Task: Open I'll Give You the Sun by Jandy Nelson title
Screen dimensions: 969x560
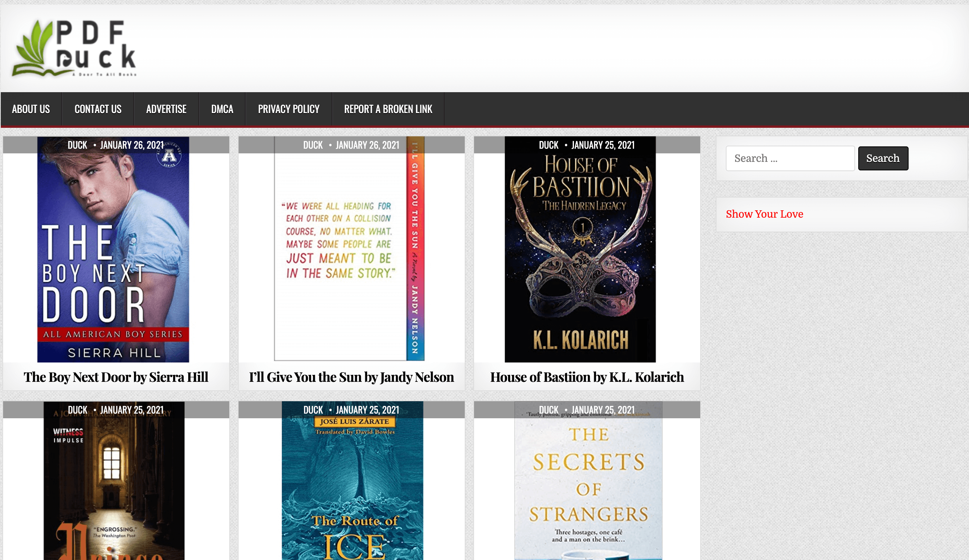Action: [x=351, y=377]
